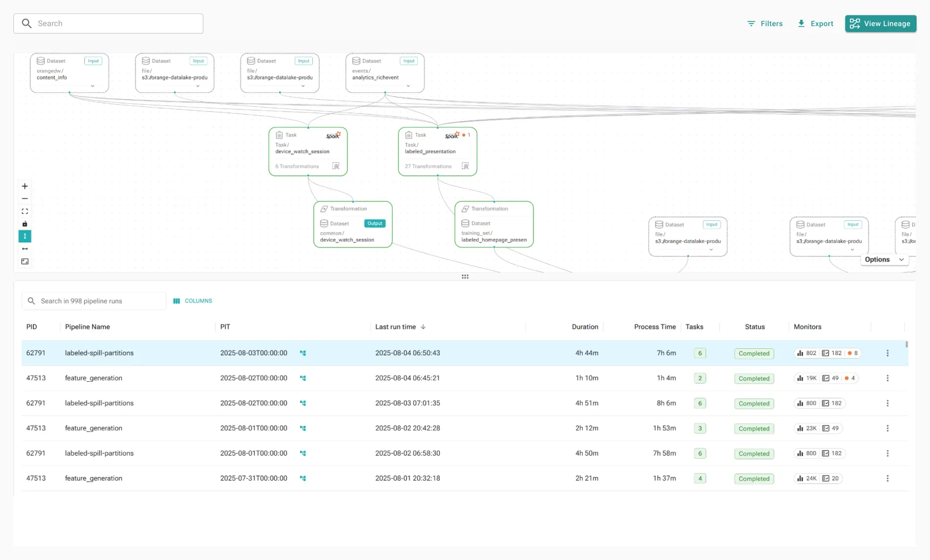Click '6 Transformations' text on task node
Image resolution: width=930 pixels, height=560 pixels.
tap(297, 166)
